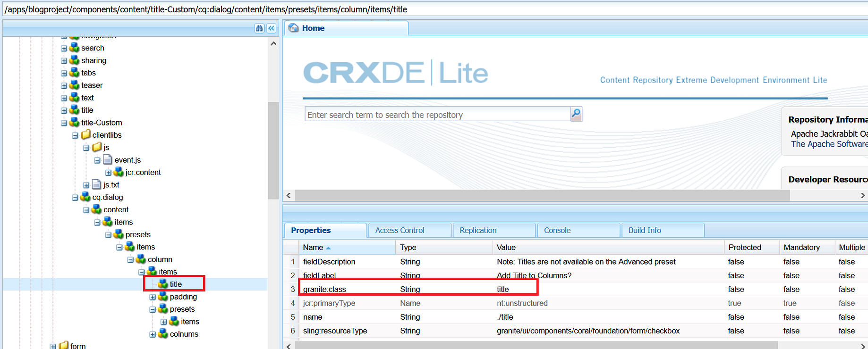Expand the padding tree node

153,297
